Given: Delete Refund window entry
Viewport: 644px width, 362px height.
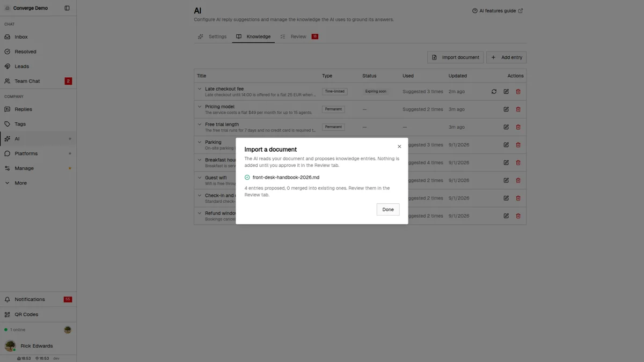Looking at the screenshot, I should (518, 216).
